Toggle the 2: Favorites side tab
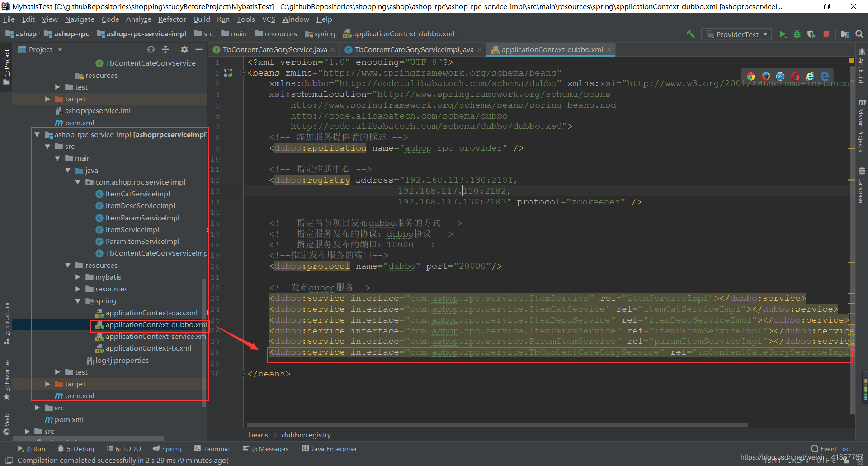This screenshot has height=466, width=868. pos(6,379)
